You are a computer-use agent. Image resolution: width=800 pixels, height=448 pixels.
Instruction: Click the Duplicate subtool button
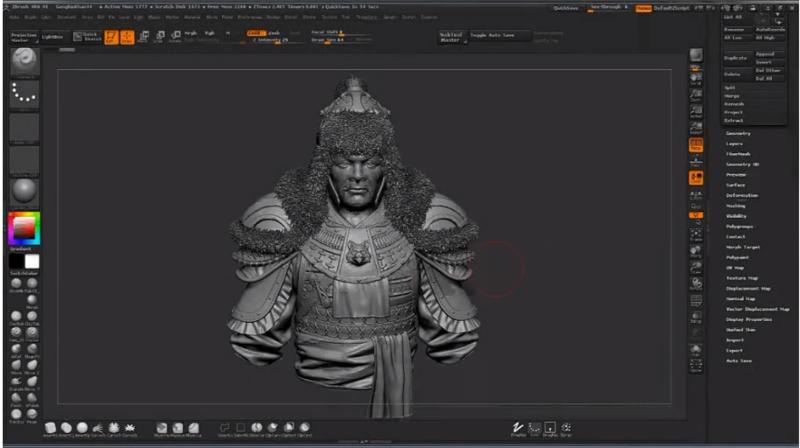pyautogui.click(x=736, y=58)
